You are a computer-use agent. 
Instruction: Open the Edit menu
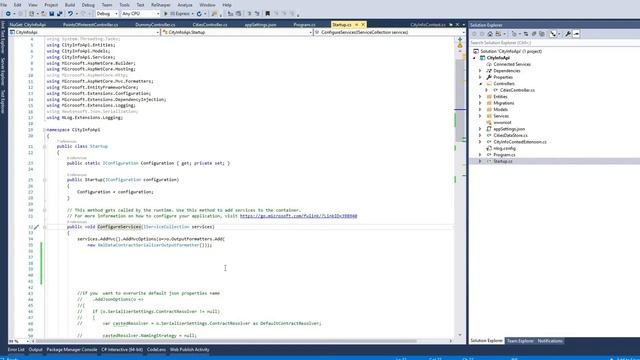pyautogui.click(x=18, y=5)
